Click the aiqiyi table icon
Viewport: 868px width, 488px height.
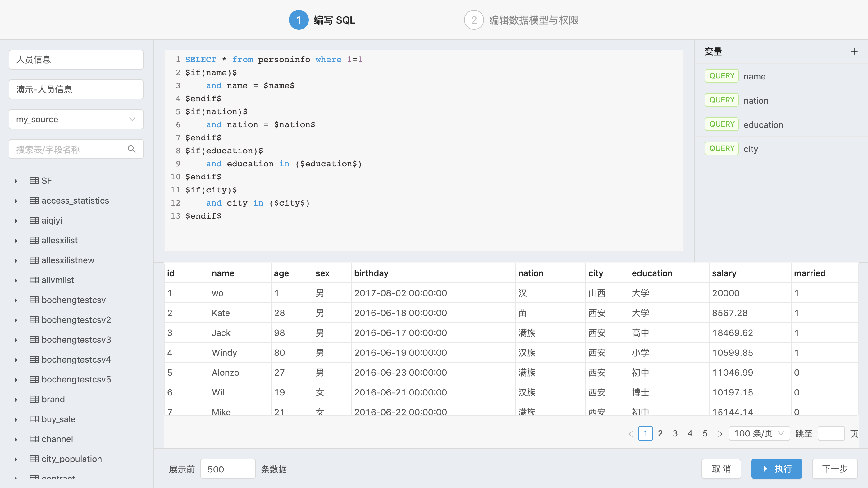(x=34, y=220)
